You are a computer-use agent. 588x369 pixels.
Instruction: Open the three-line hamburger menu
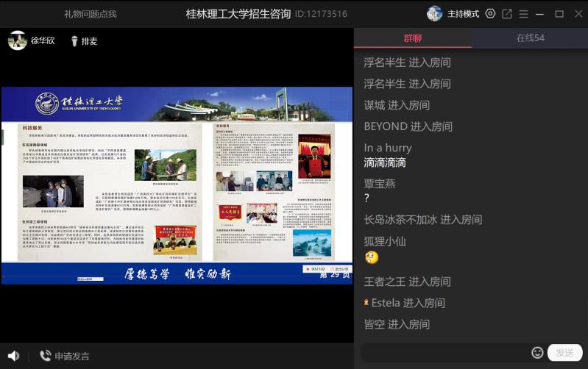[524, 14]
